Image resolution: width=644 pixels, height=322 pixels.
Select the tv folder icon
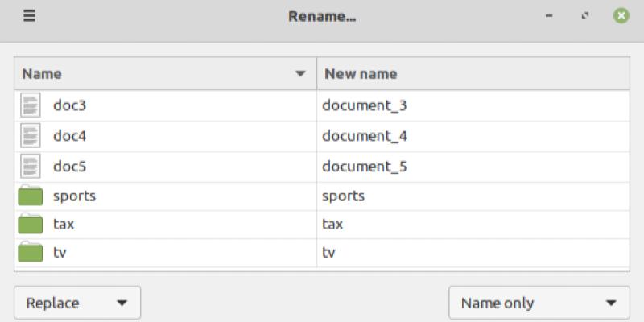(31, 253)
